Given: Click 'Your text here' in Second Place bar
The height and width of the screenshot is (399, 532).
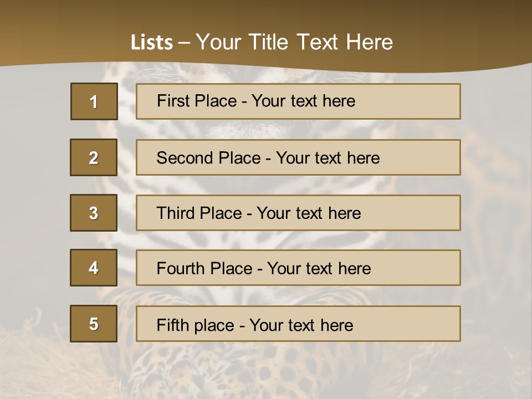Looking at the screenshot, I should pos(328,158).
